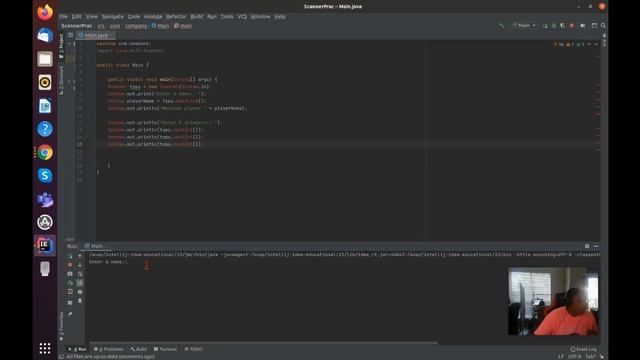Click the red Stop icon in toolbar
Image resolution: width=640 pixels, height=360 pixels.
[572, 25]
